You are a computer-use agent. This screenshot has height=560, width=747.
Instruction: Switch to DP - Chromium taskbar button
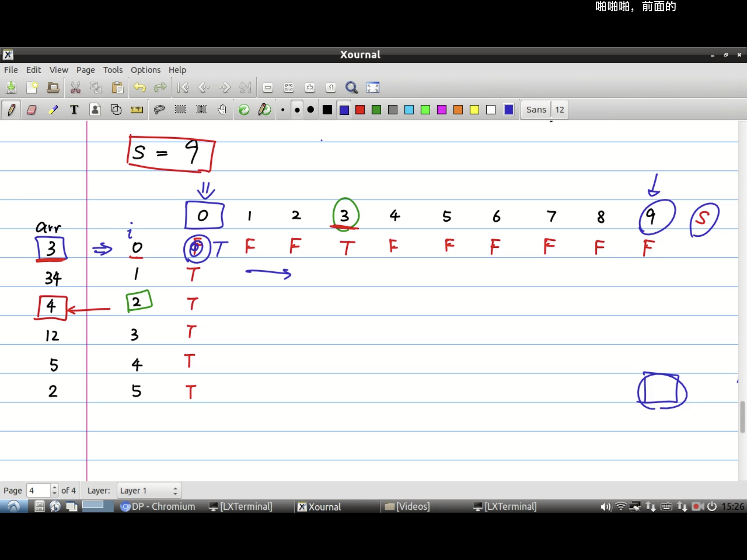[x=158, y=507]
